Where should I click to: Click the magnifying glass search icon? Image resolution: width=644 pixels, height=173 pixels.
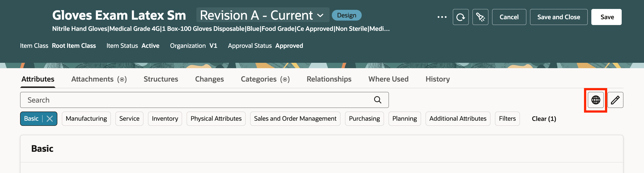(378, 100)
